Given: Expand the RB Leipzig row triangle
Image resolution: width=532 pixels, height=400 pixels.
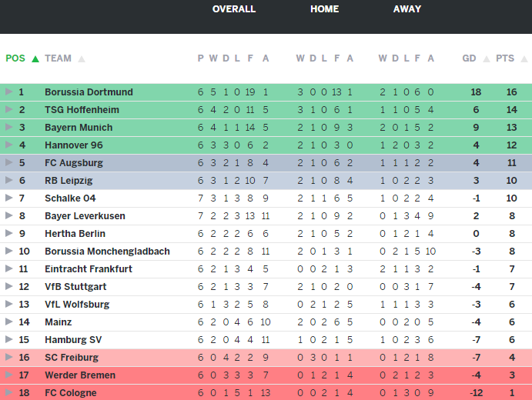Looking at the screenshot, I should pos(8,181).
